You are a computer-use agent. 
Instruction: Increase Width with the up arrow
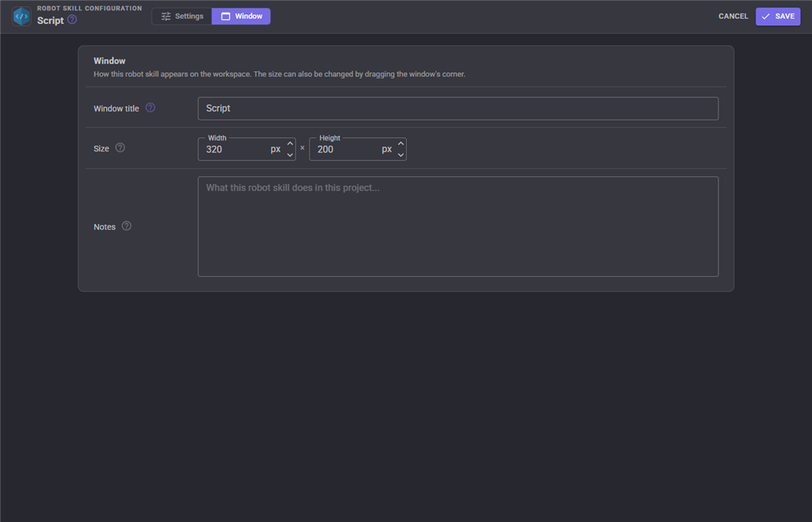(290, 144)
